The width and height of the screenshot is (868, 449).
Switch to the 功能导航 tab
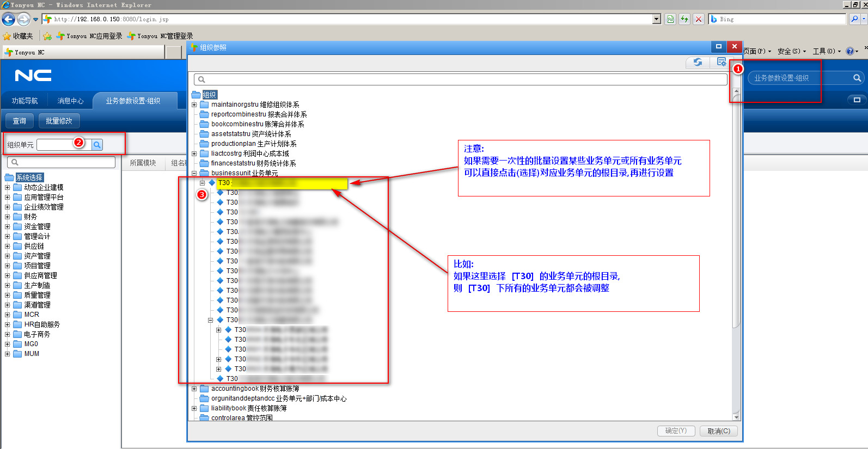click(25, 101)
